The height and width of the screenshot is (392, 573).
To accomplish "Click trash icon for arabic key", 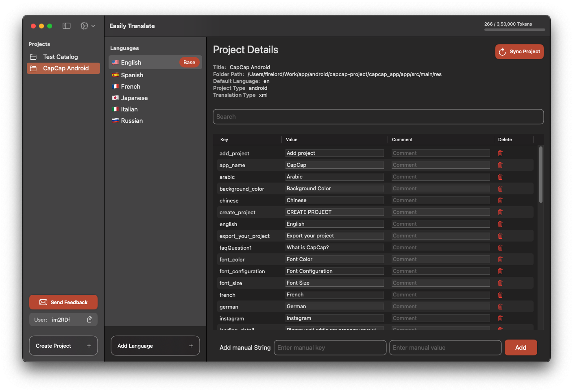I will (x=500, y=177).
